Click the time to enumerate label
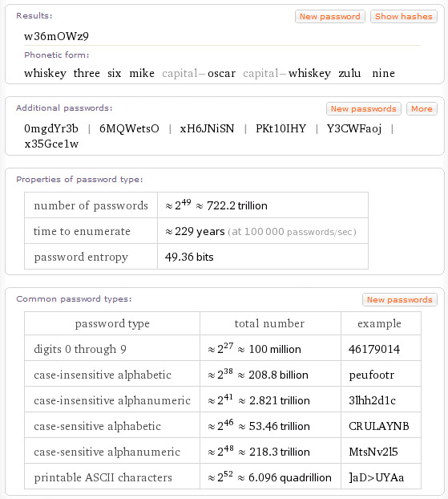Image resolution: width=448 pixels, height=499 pixels. (x=82, y=231)
